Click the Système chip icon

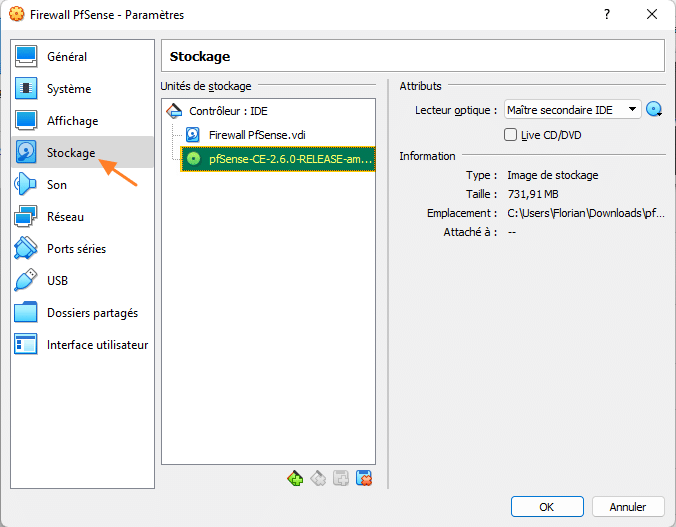pos(25,88)
